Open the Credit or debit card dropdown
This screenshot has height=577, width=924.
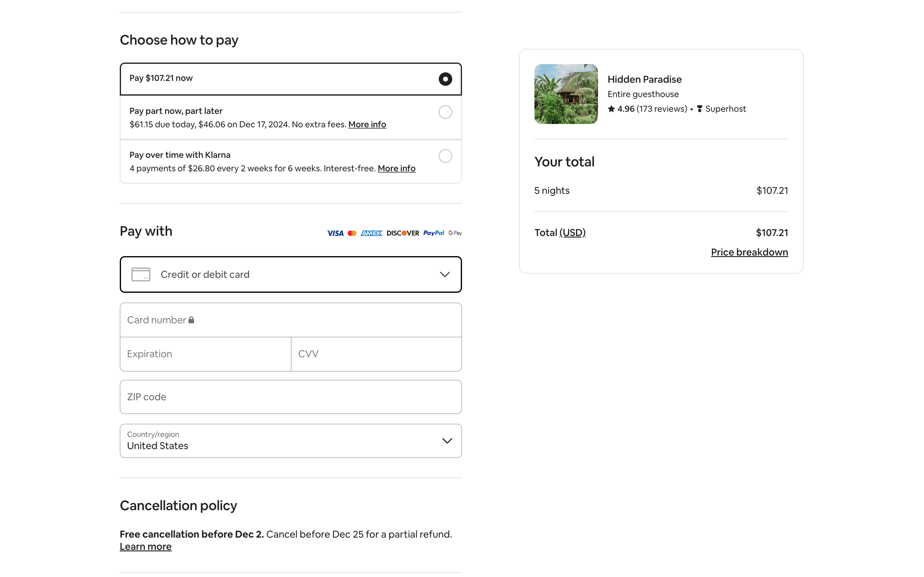coord(291,274)
